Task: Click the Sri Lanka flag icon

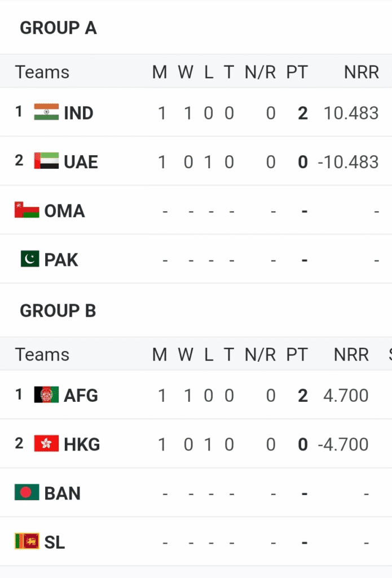Action: (27, 542)
